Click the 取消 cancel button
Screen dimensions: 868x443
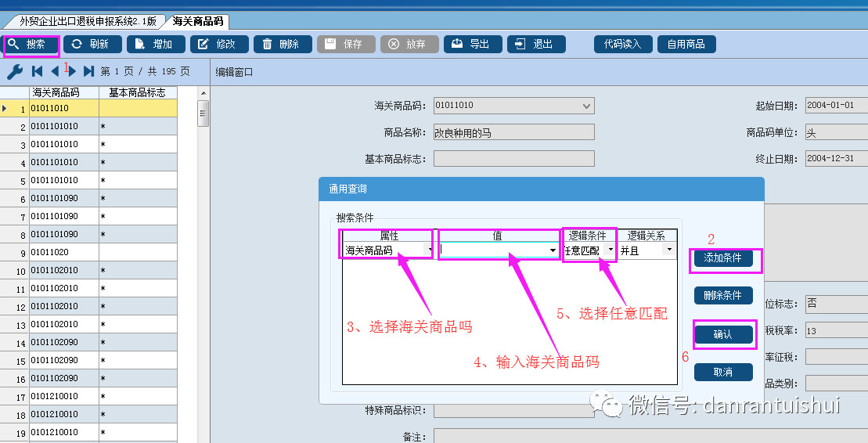point(723,372)
